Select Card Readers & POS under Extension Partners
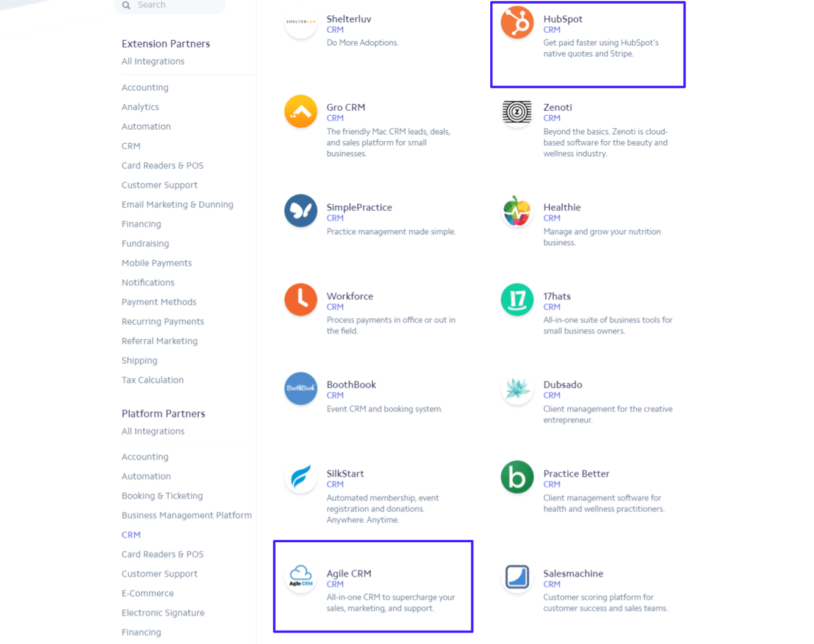Image resolution: width=814 pixels, height=644 pixels. (163, 166)
